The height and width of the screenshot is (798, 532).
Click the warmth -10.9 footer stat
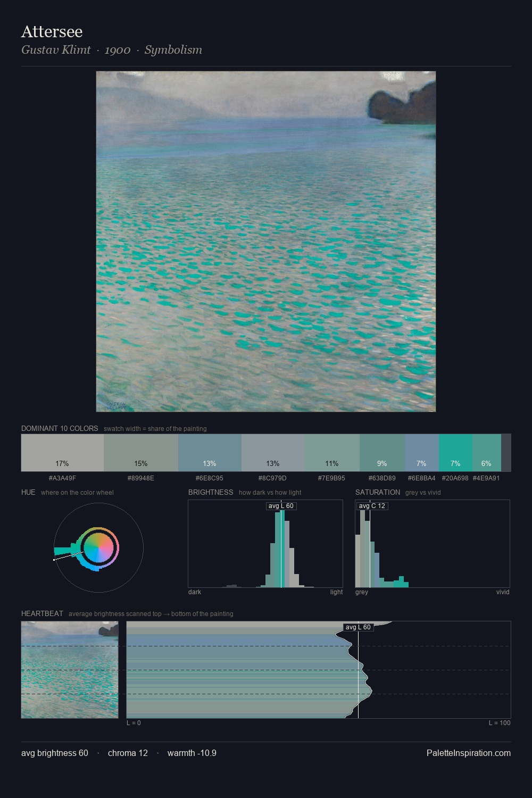click(192, 753)
